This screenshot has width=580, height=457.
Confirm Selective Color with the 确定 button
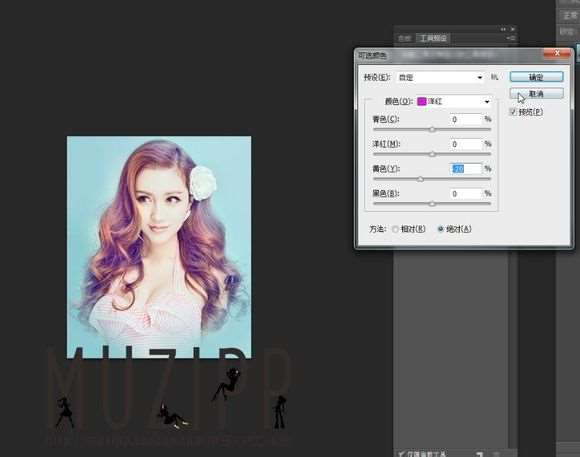536,77
